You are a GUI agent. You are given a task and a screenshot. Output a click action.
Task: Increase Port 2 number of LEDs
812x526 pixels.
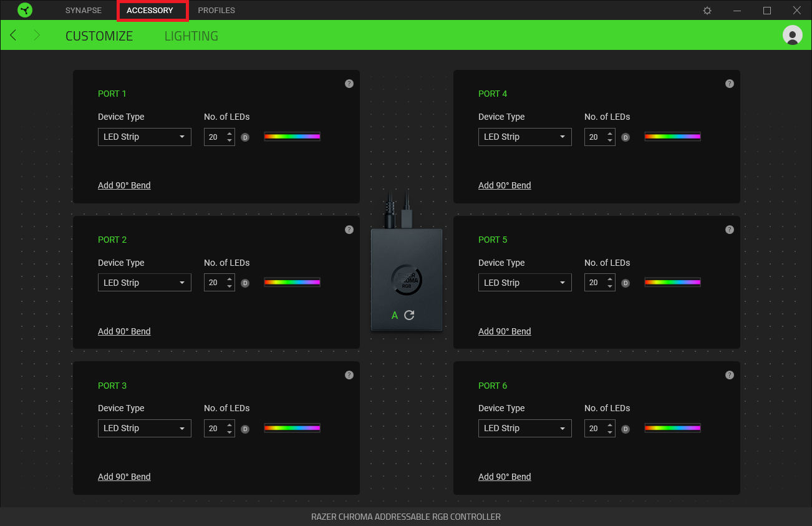tap(230, 279)
